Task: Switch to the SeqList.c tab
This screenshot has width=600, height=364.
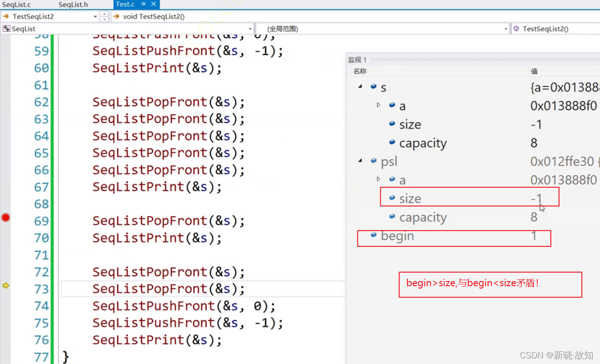Action: 16,4
